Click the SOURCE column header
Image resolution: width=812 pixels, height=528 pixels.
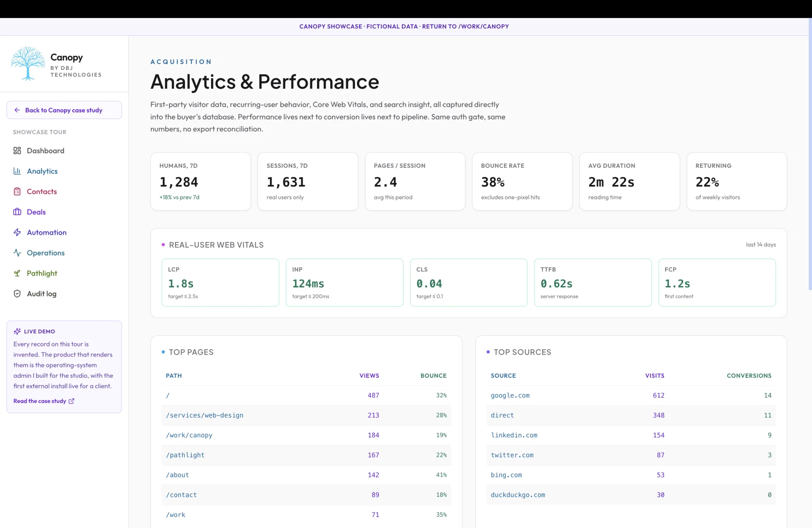(503, 375)
